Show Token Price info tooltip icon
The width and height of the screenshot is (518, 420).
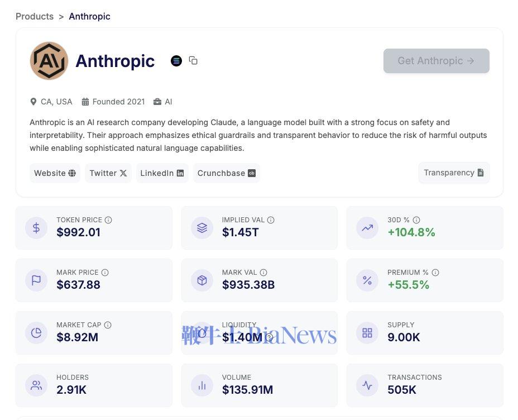point(108,220)
